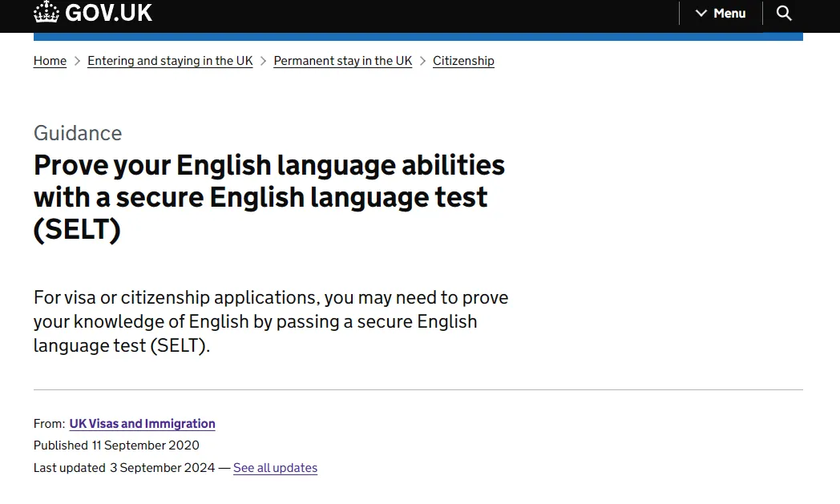This screenshot has width=840, height=504.
Task: Click the paragraph beginning 'For visa or citizenship applications'
Action: 271,321
